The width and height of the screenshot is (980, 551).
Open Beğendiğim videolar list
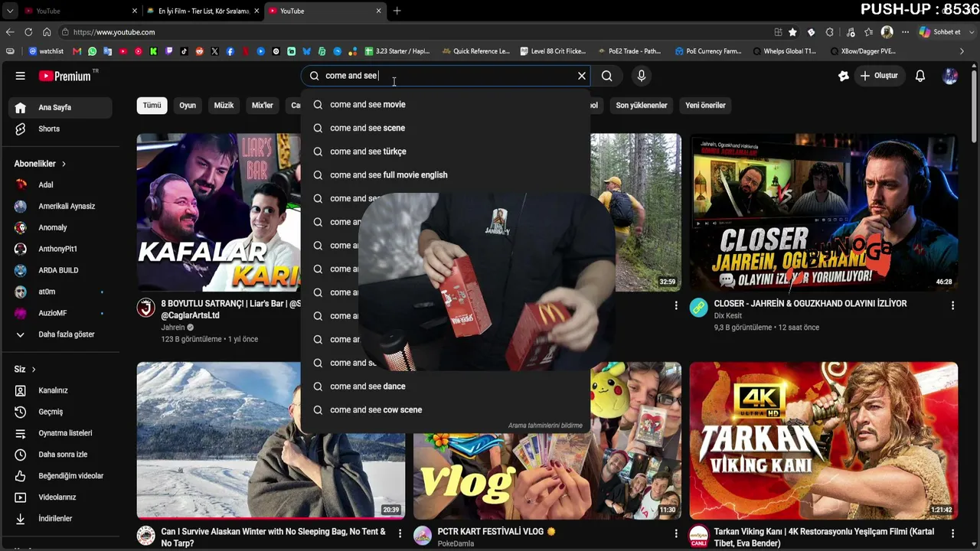tap(60, 476)
